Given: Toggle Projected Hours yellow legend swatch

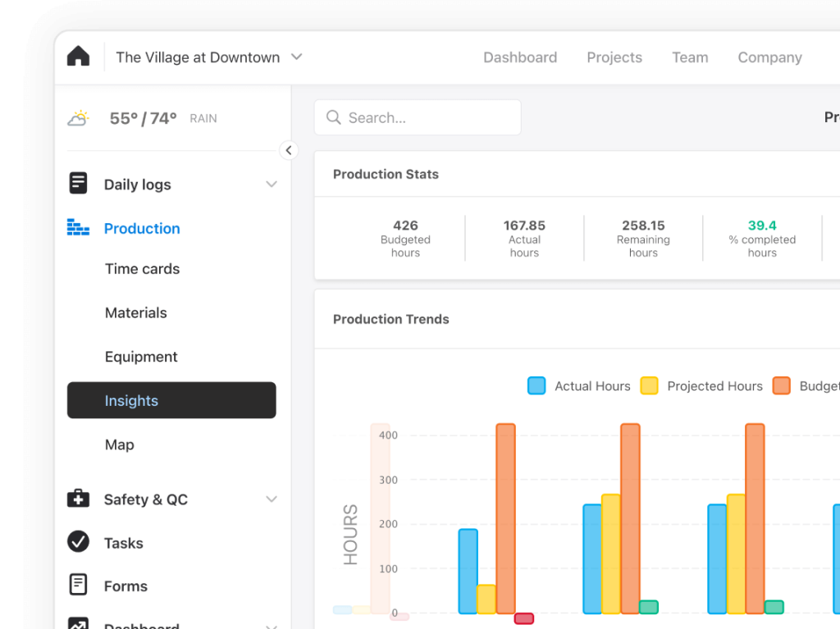Looking at the screenshot, I should pos(650,385).
